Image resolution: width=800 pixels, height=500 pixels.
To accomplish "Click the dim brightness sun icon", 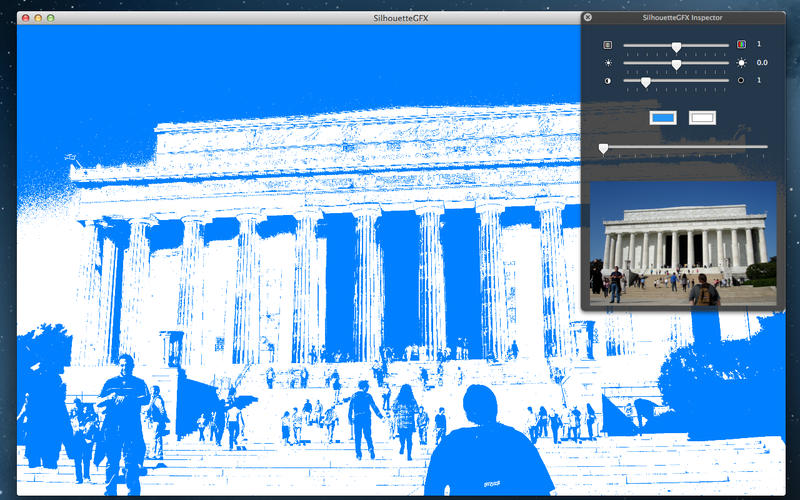I will (x=607, y=63).
